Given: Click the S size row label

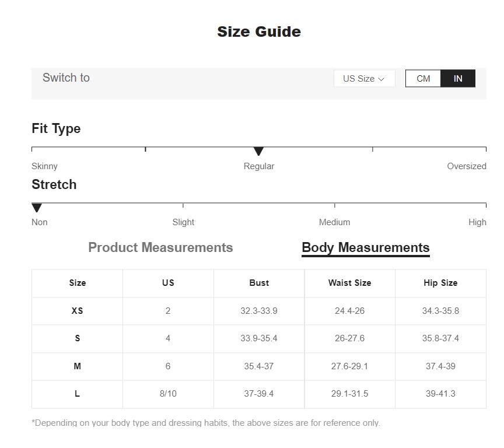Looking at the screenshot, I should coord(77,338).
